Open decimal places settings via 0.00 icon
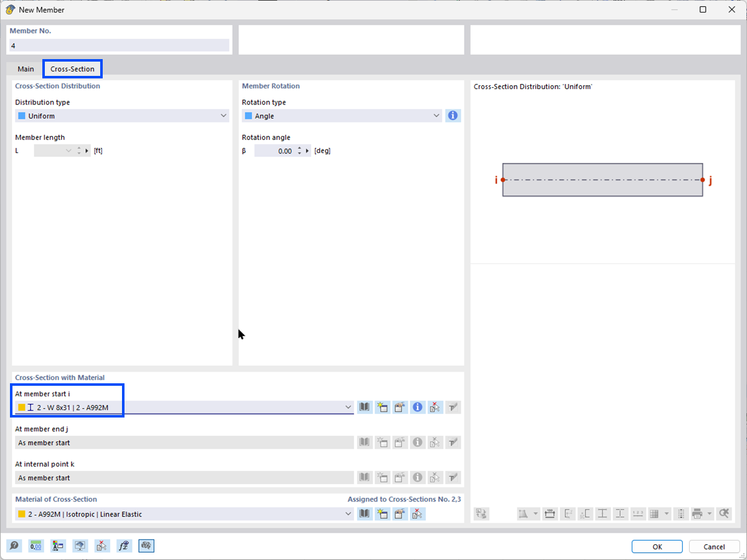 click(x=35, y=546)
